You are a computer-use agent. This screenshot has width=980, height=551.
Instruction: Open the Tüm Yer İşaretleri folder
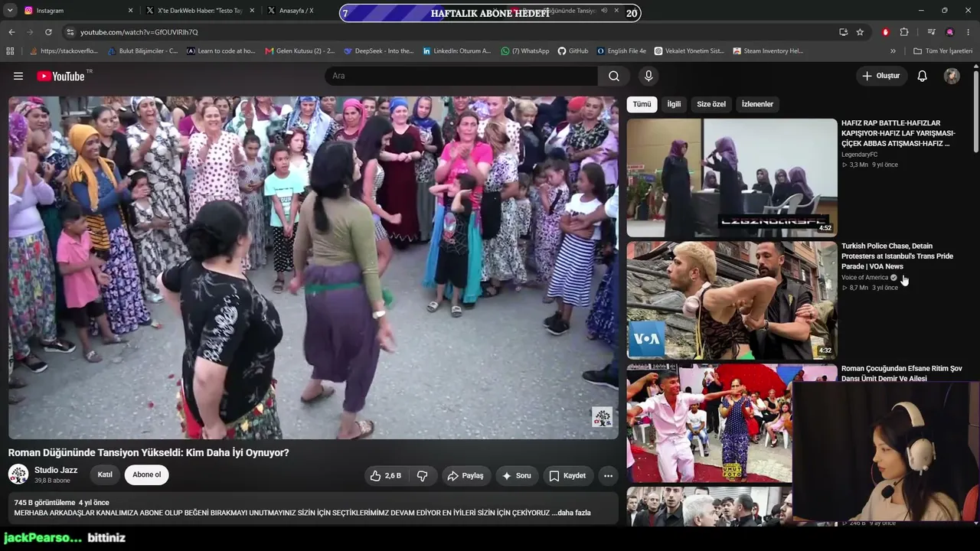[x=943, y=51]
